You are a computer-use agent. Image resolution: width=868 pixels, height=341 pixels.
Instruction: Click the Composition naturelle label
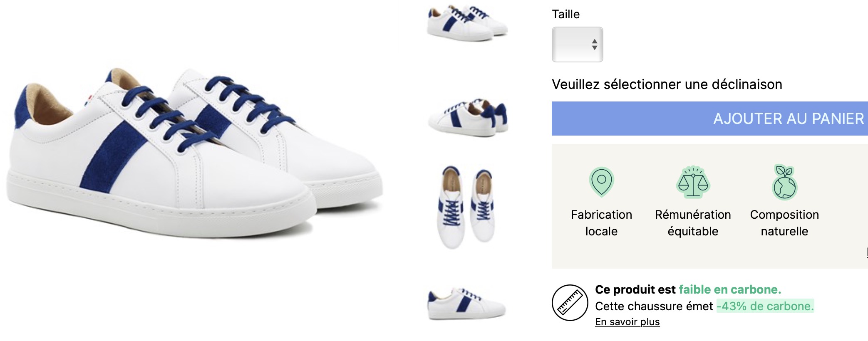(784, 223)
